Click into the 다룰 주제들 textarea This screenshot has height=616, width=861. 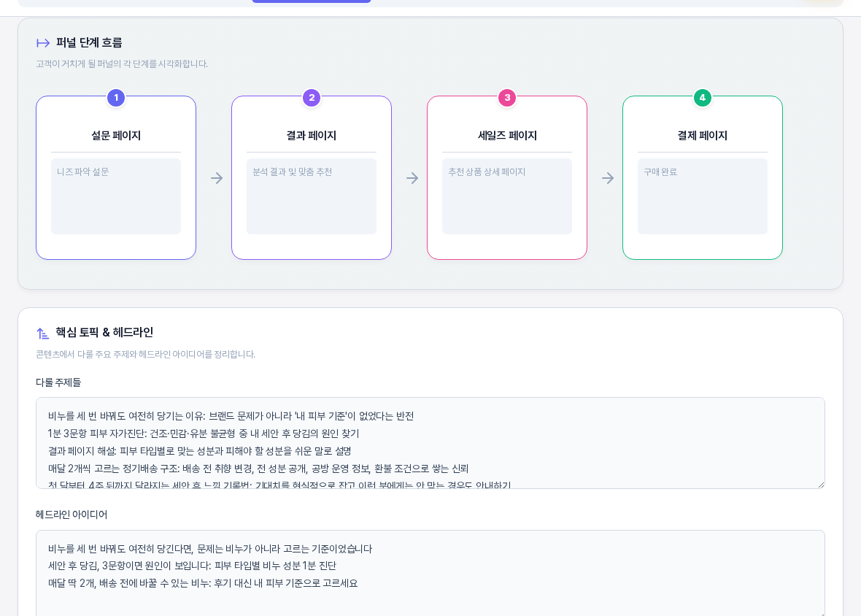430,442
